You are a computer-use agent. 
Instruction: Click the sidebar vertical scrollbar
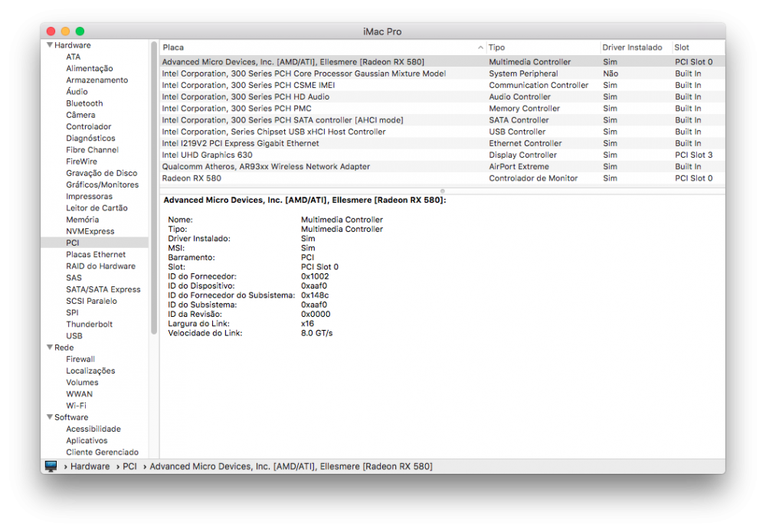(x=154, y=188)
